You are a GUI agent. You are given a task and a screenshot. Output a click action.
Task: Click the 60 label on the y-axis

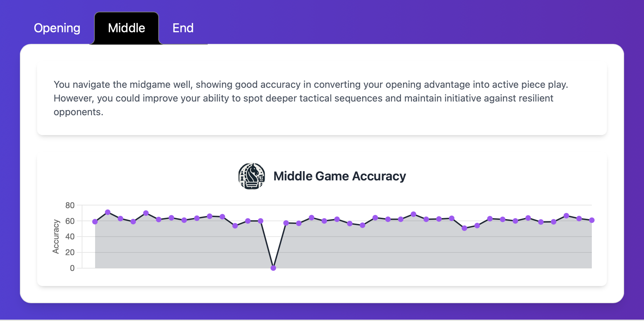click(70, 221)
